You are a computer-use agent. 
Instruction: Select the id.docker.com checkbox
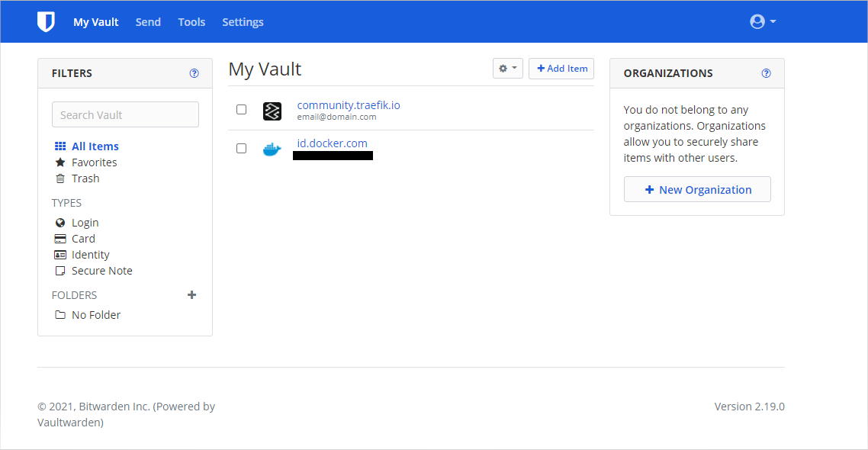(241, 148)
